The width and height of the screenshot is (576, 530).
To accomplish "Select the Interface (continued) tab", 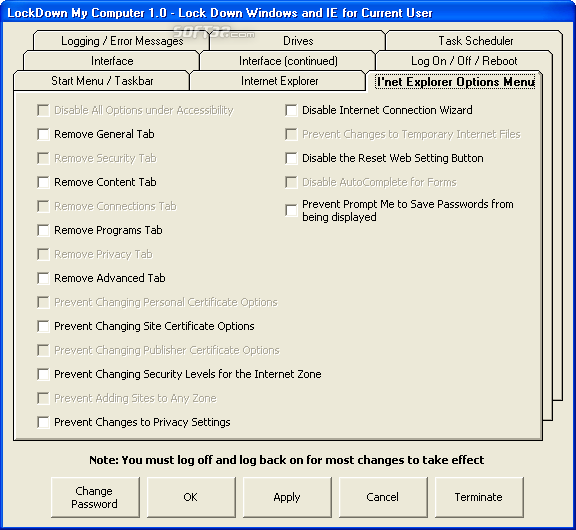I will click(288, 61).
